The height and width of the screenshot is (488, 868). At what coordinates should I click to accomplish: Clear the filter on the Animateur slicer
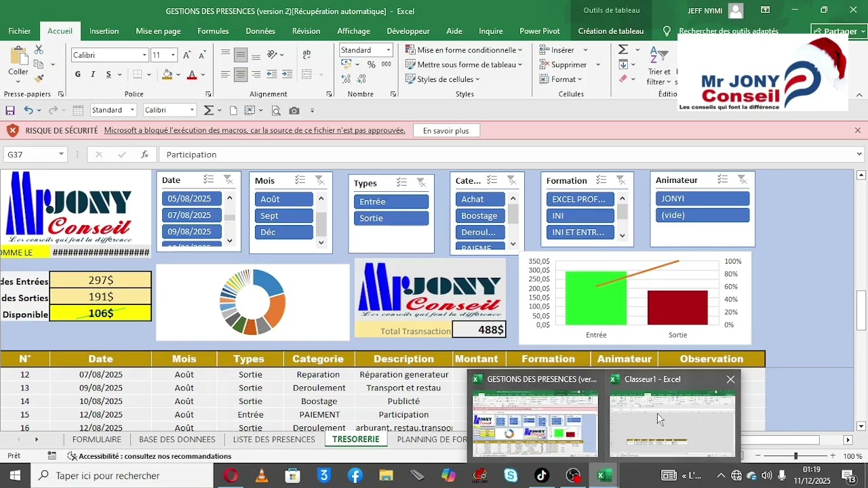click(x=742, y=180)
